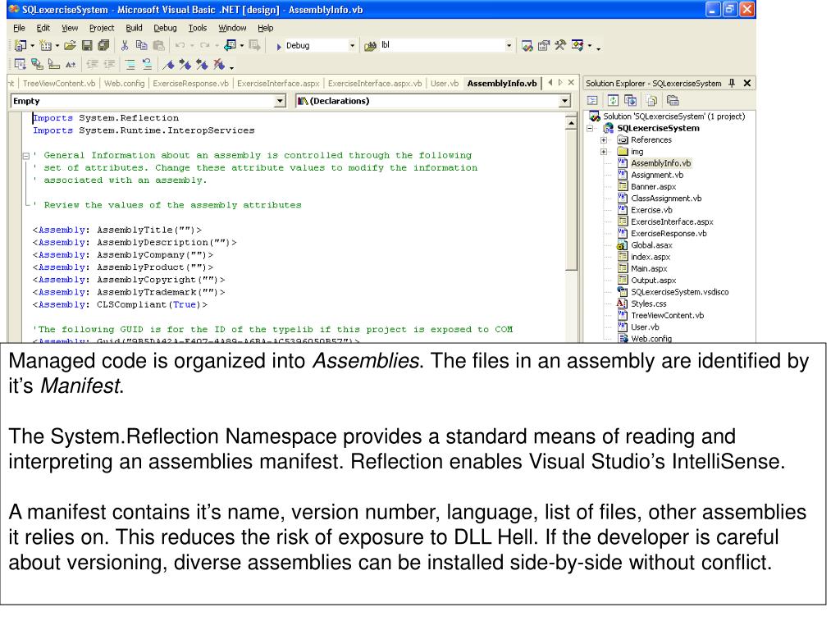This screenshot has width=840, height=630.
Task: Click the Display Object Member List icon
Action: (x=20, y=65)
